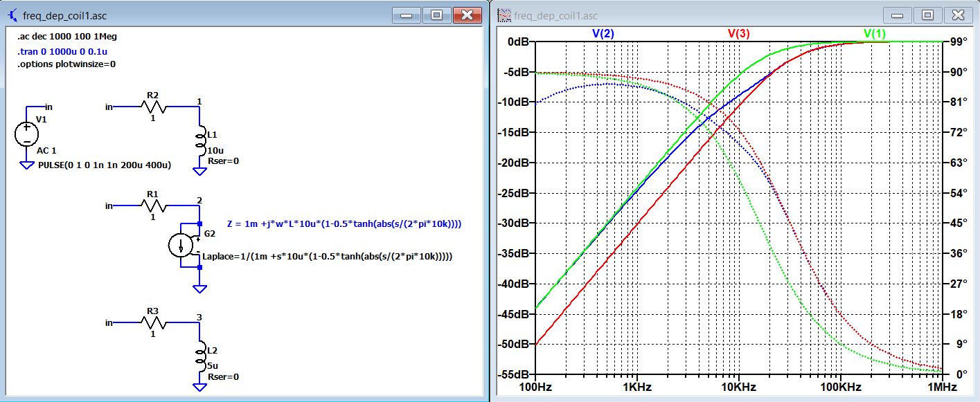980x402 pixels.
Task: Maximize the schematic window
Action: point(436,15)
